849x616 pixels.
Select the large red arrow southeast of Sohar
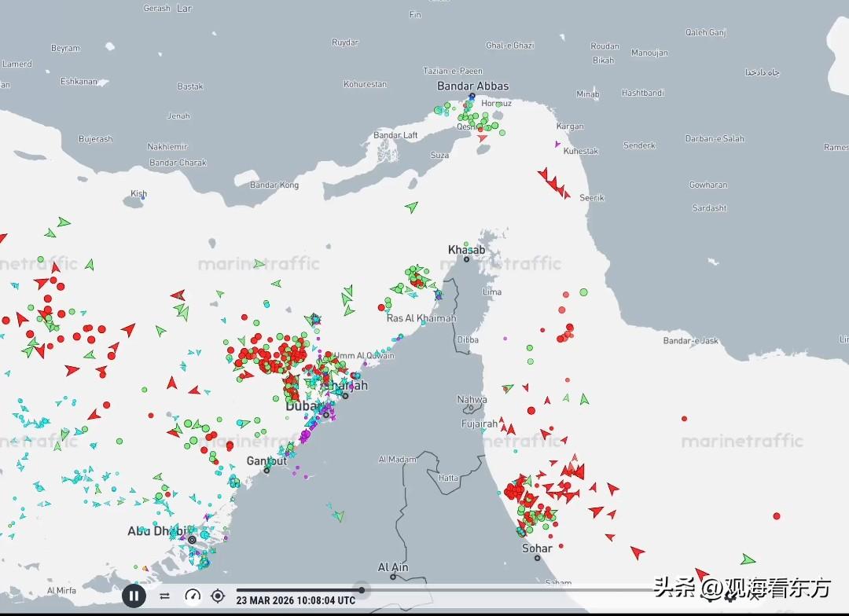pyautogui.click(x=638, y=552)
